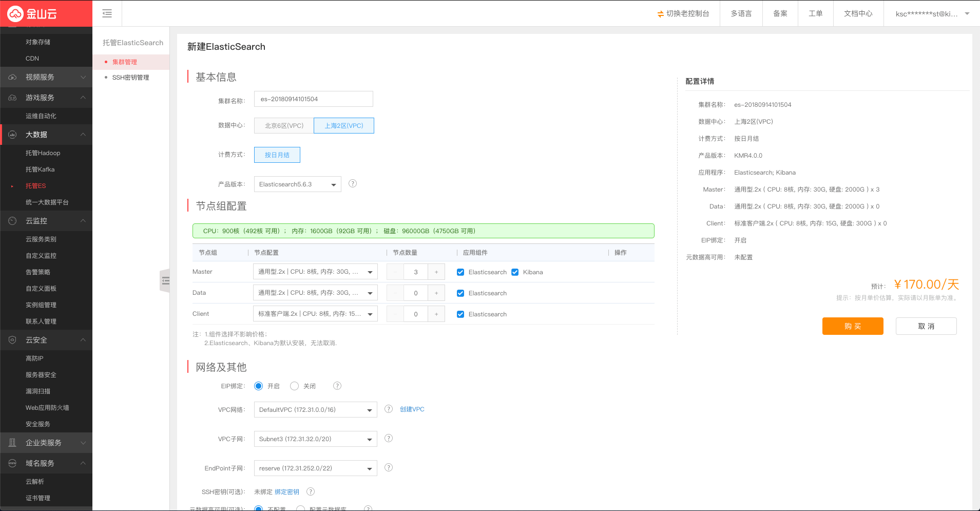The image size is (980, 511).
Task: Select EIP binding 关闭 radio
Action: [x=294, y=386]
